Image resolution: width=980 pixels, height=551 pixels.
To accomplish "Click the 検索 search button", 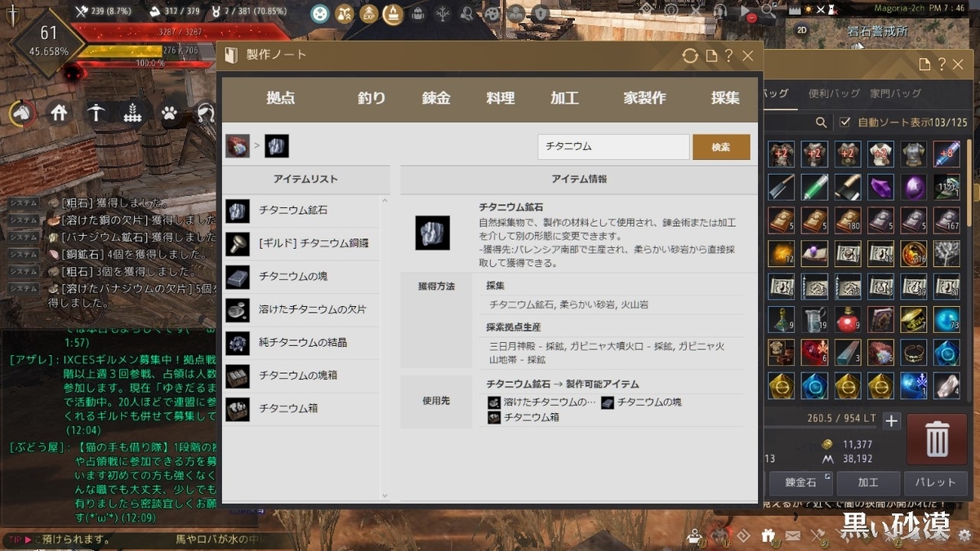I will (721, 147).
